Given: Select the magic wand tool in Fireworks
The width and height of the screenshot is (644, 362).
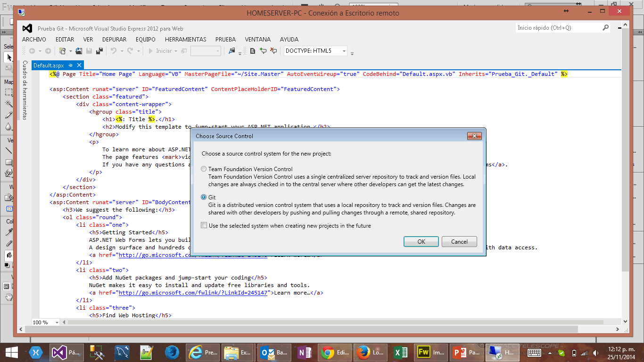Looking at the screenshot, I should pyautogui.click(x=9, y=104).
